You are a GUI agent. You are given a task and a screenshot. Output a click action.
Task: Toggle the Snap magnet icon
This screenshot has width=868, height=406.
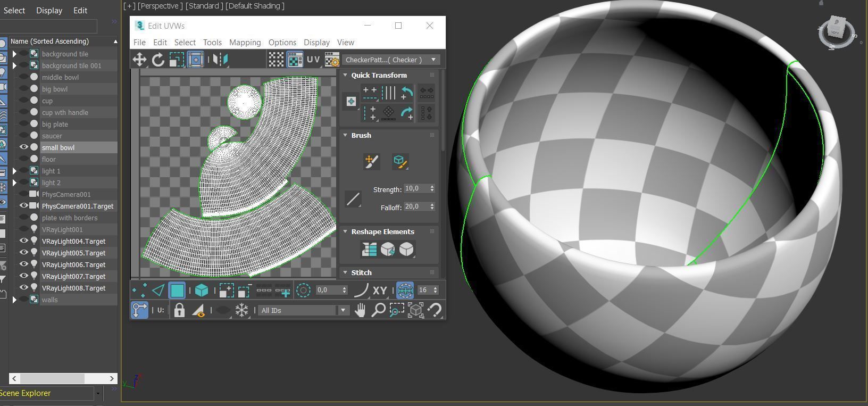coord(435,310)
